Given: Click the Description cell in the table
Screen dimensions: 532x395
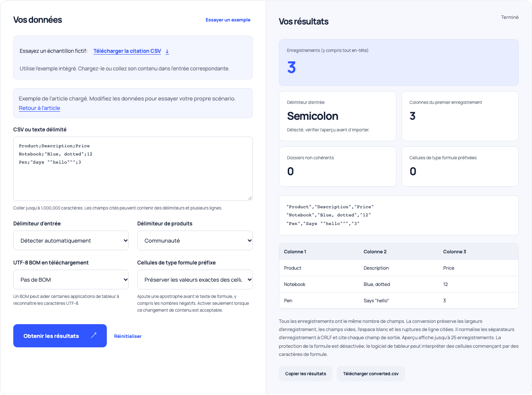Looking at the screenshot, I should [x=399, y=268].
